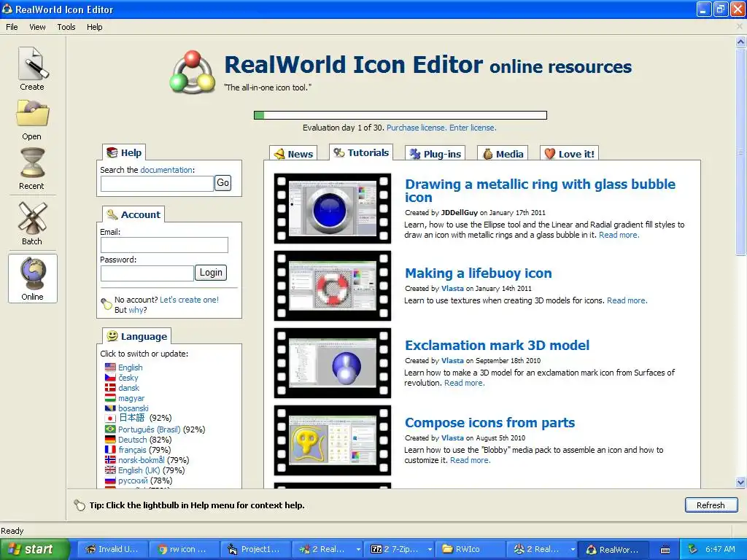Click the metallic ring tutorial thumbnail
Screen dimensions: 747x560
tap(333, 209)
